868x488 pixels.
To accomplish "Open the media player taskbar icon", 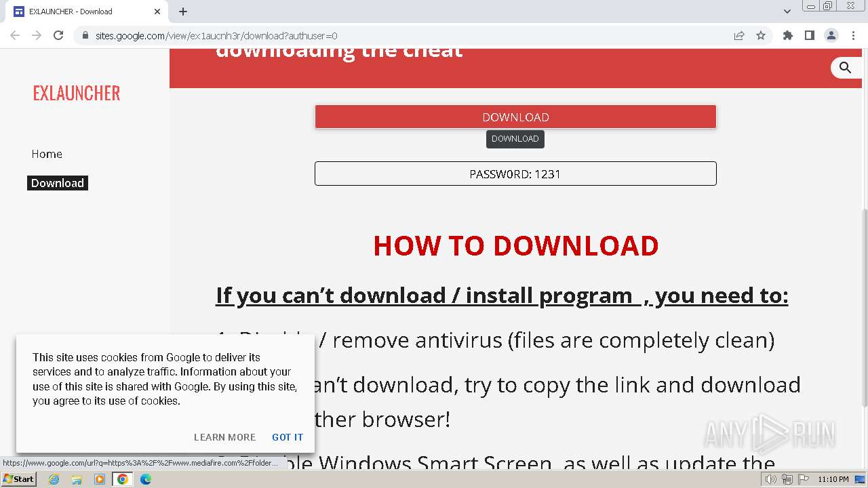I will point(100,479).
